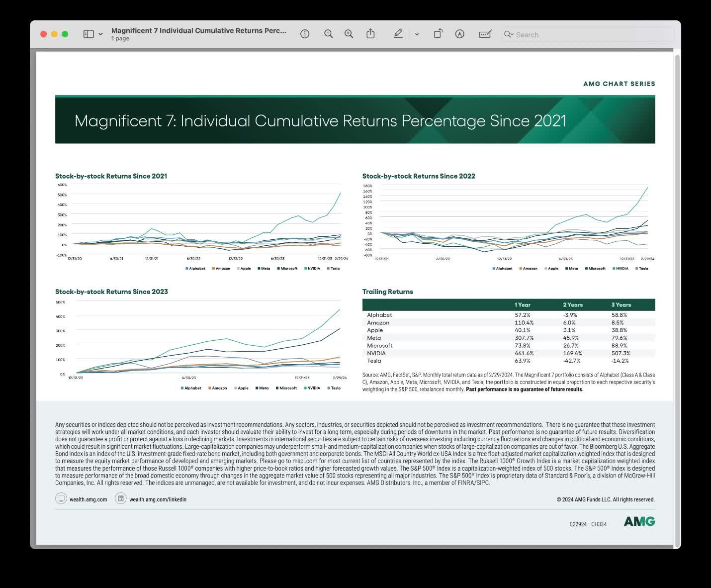Share the Magnificent 7 document

[x=370, y=33]
